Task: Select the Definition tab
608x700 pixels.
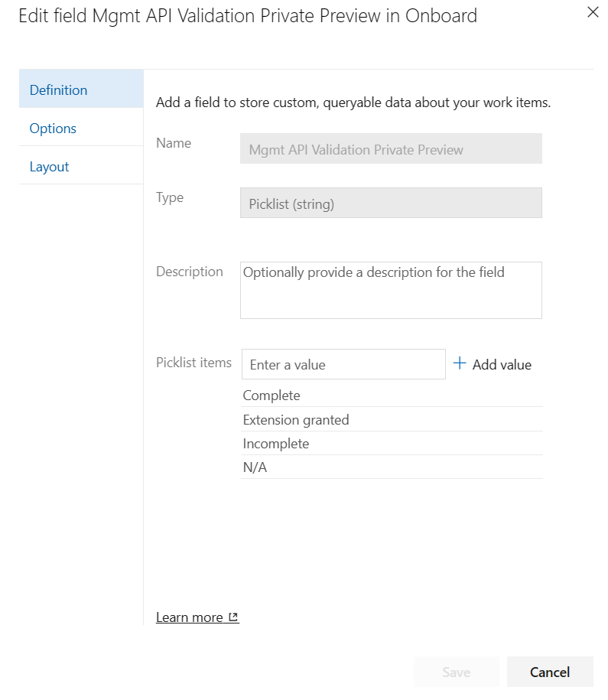Action: pos(58,90)
